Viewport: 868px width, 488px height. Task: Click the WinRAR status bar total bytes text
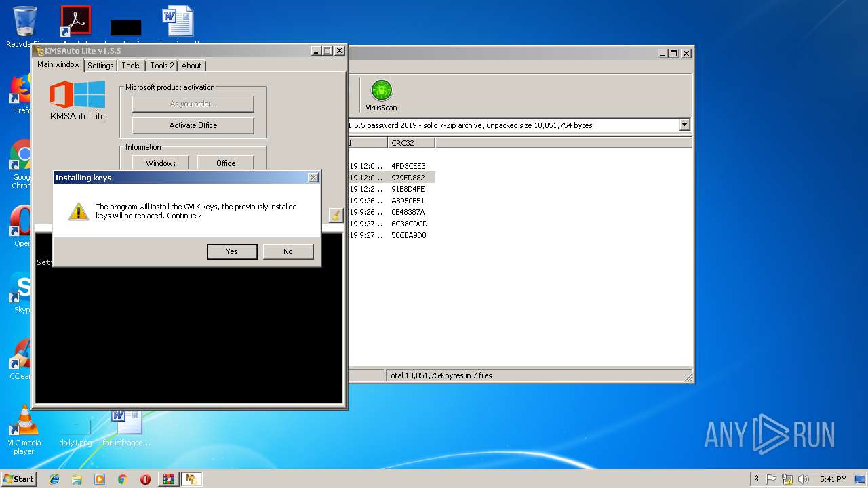click(x=439, y=375)
